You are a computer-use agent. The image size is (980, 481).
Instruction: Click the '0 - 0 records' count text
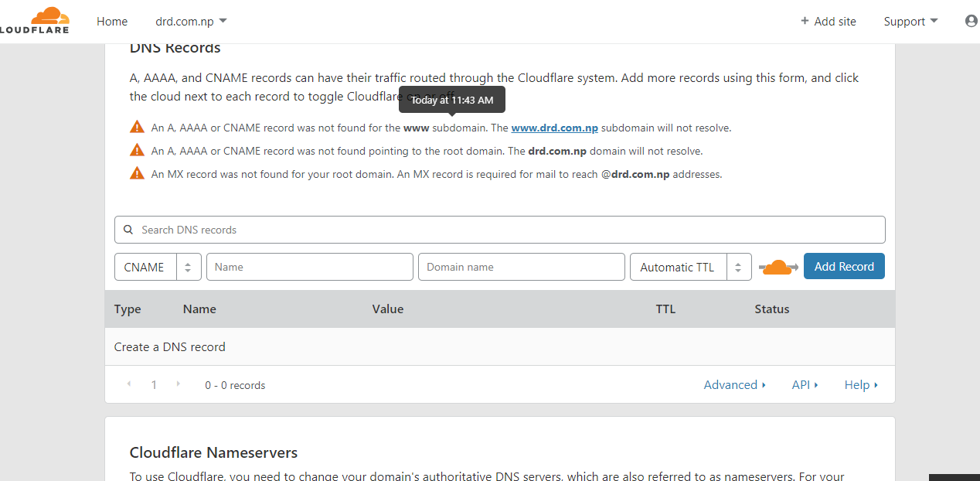point(235,385)
